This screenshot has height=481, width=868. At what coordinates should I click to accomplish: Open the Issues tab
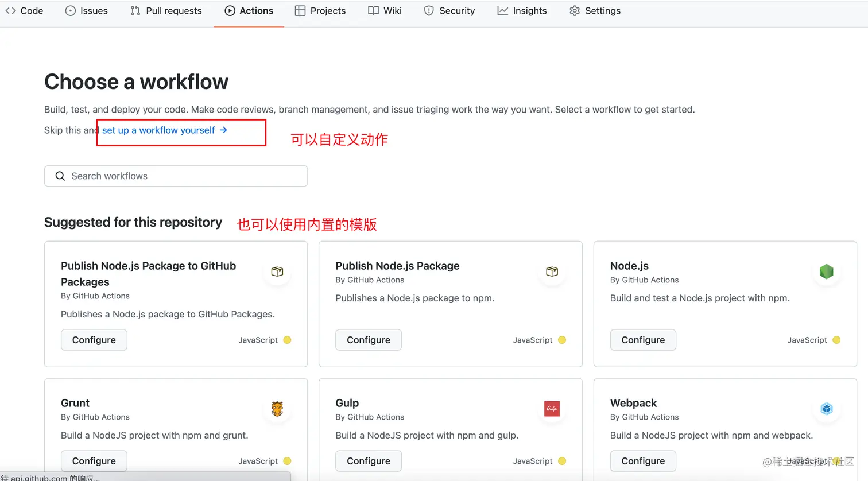[x=87, y=11]
